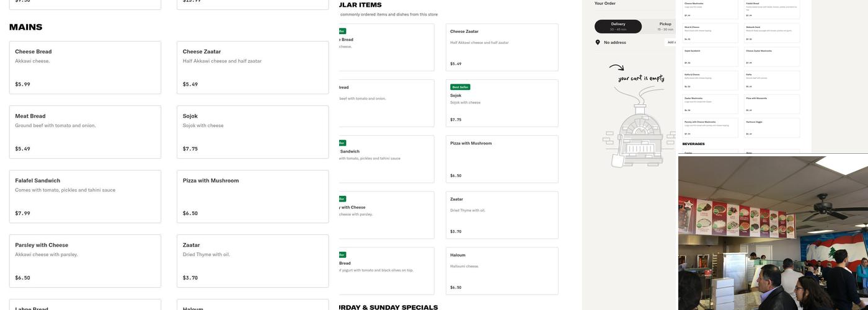
Task: Select Parsley with Cheese in Mains
Action: point(85,261)
